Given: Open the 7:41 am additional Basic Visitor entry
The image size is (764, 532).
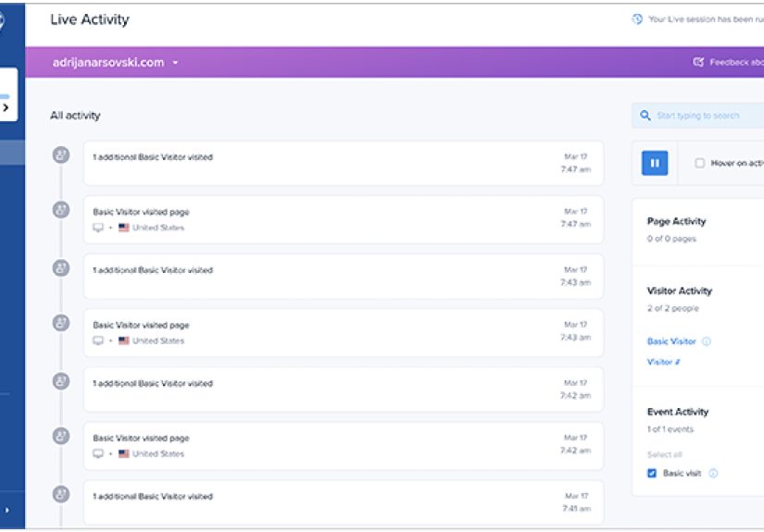Looking at the screenshot, I should (344, 502).
